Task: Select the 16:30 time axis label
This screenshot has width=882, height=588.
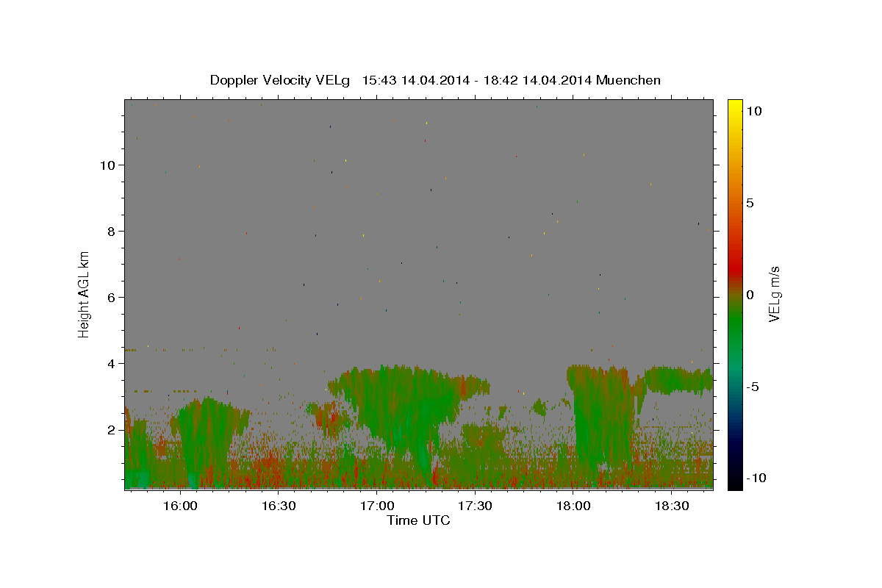Action: [x=278, y=506]
